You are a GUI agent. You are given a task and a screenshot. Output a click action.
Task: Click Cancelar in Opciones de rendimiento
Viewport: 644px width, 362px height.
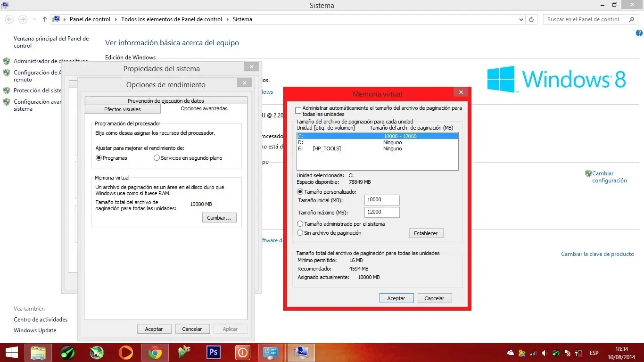[192, 329]
